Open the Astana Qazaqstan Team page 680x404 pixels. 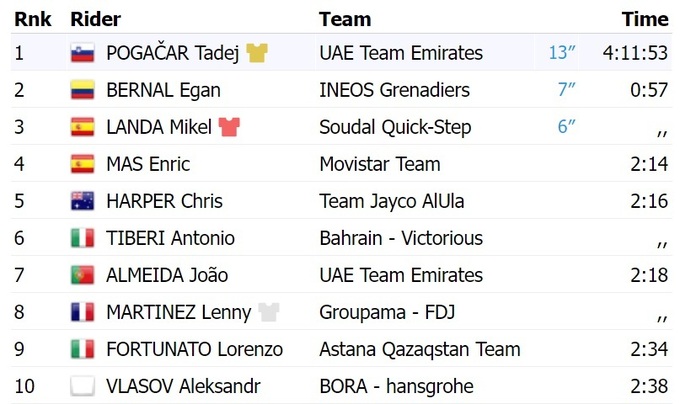pos(419,349)
